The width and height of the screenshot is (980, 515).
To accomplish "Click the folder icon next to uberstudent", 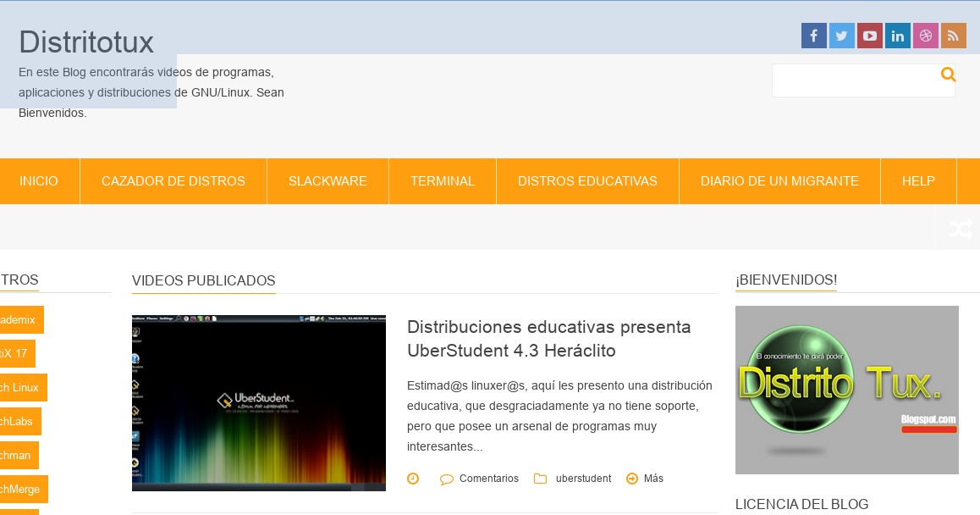I will pos(540,478).
